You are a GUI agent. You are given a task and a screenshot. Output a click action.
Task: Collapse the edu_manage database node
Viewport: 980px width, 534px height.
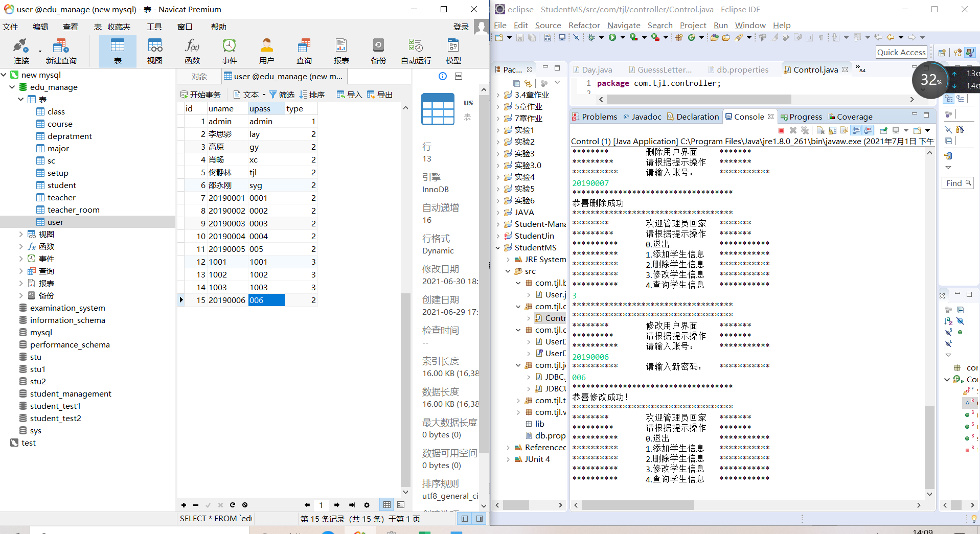pos(12,87)
